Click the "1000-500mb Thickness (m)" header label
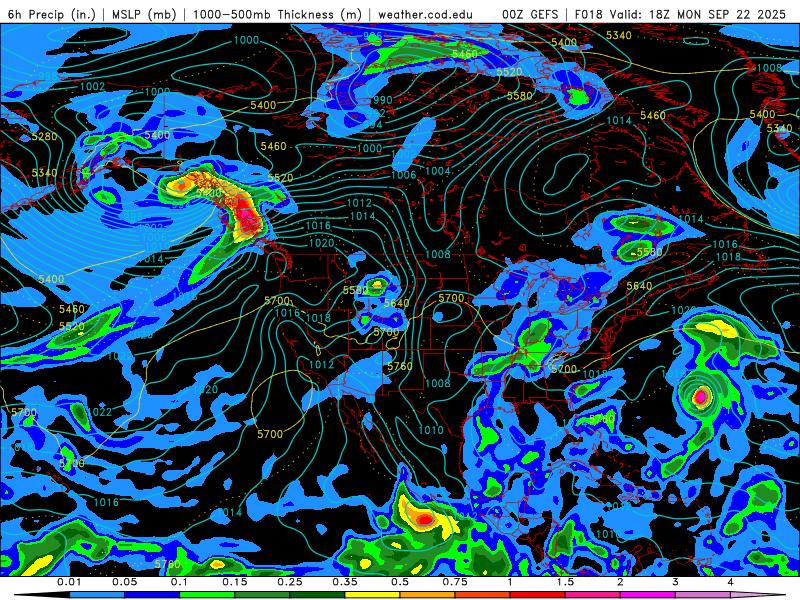Screen dimensions: 800x600 tap(277, 14)
